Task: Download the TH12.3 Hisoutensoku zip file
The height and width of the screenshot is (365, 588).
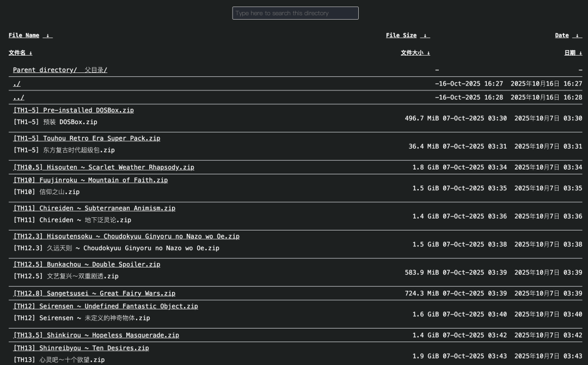Action: (126, 236)
